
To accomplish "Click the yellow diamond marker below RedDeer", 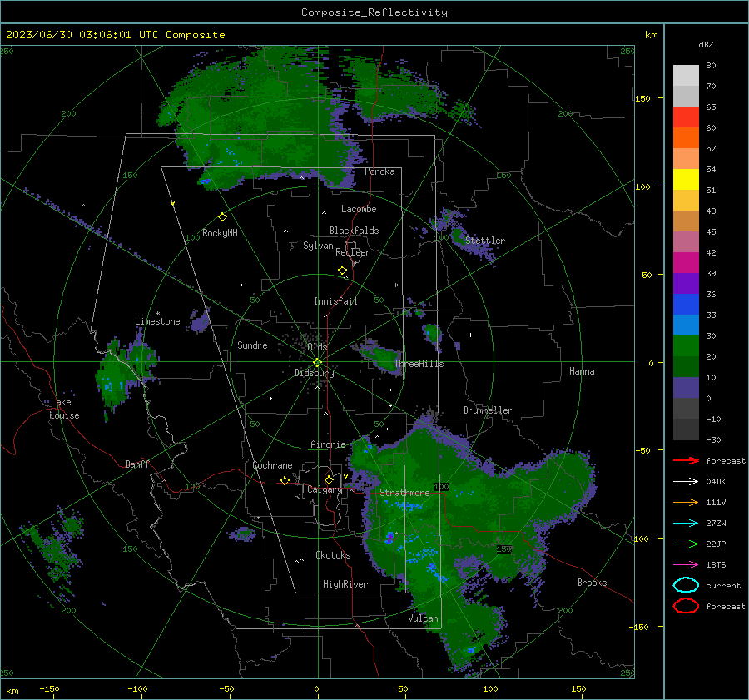I will click(343, 271).
